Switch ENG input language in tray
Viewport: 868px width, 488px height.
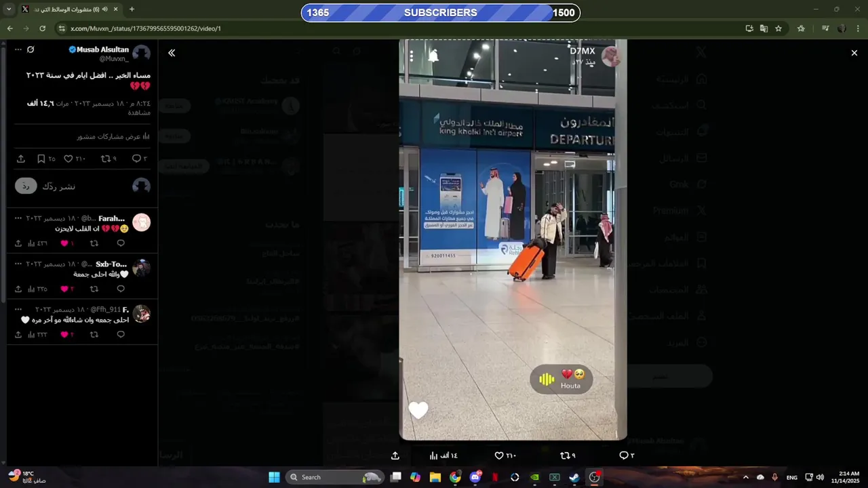tap(791, 477)
